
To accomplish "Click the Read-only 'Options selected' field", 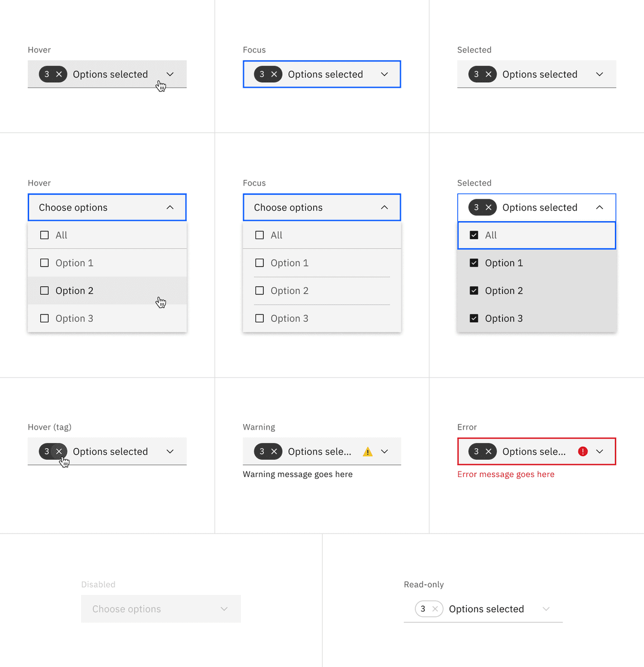I will [486, 609].
